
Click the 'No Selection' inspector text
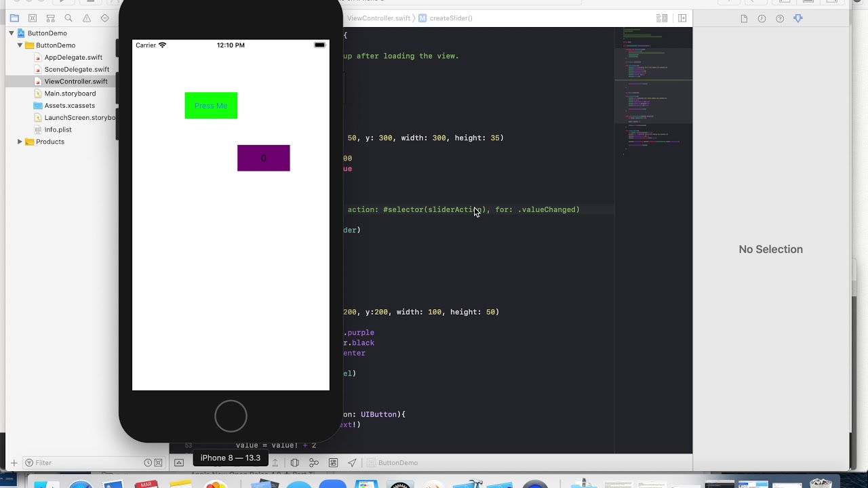770,249
